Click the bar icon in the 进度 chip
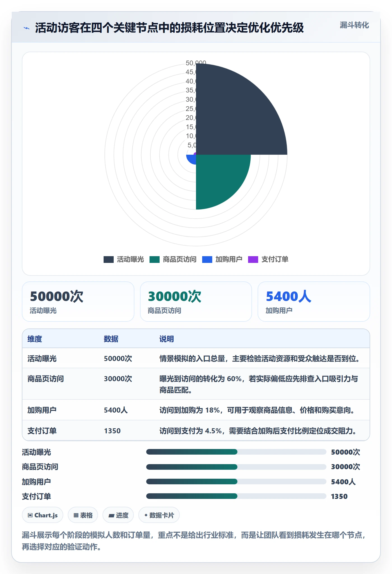392x574 pixels. point(111,515)
